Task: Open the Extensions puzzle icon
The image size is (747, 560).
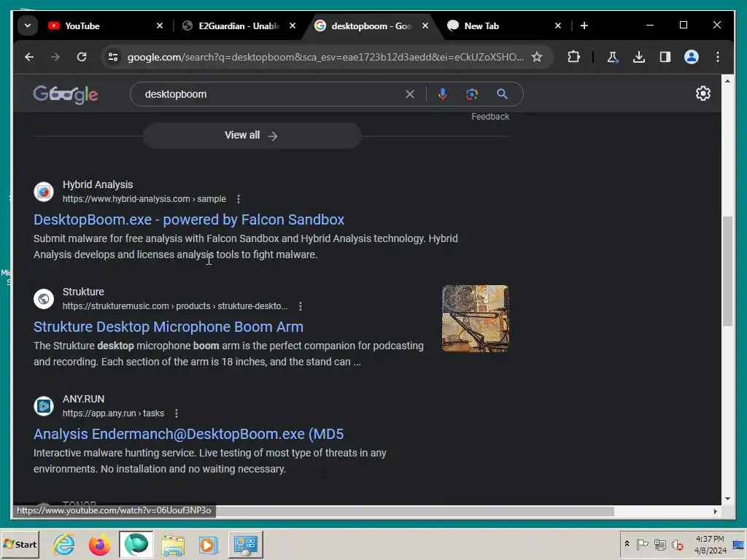Action: click(x=573, y=57)
